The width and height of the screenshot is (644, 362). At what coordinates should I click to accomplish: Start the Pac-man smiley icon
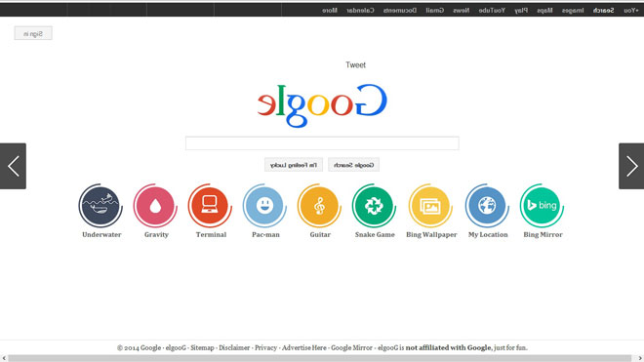point(264,206)
